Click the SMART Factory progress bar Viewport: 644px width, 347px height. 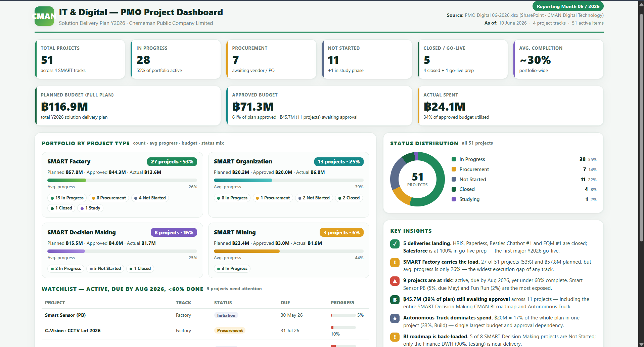coord(122,180)
